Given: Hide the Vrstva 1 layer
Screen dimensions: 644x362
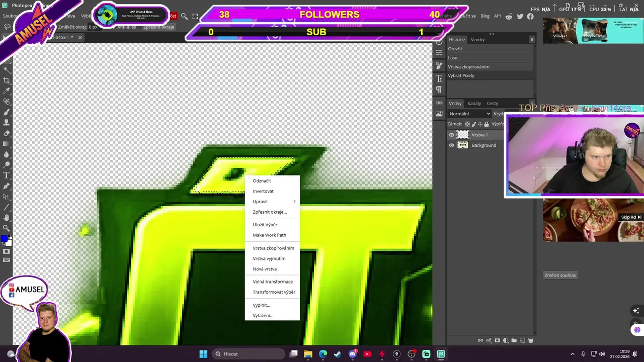Looking at the screenshot, I should point(451,135).
